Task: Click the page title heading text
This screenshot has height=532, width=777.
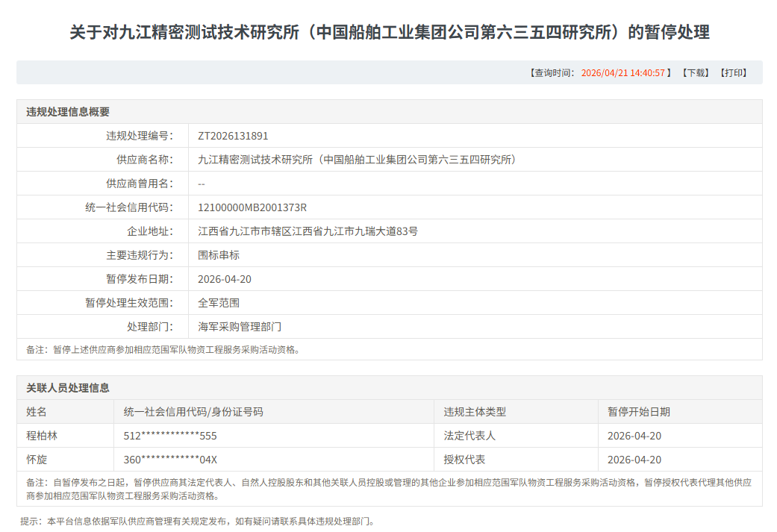Action: (389, 32)
